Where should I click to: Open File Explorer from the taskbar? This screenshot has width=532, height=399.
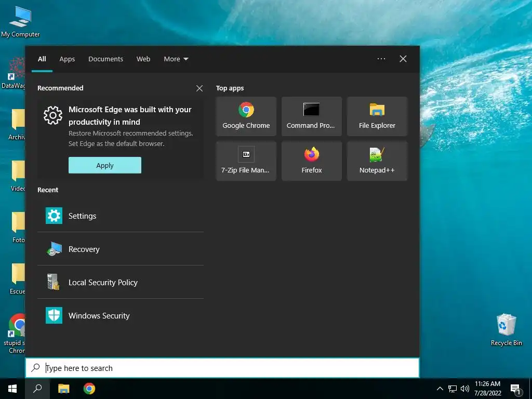[63, 389]
